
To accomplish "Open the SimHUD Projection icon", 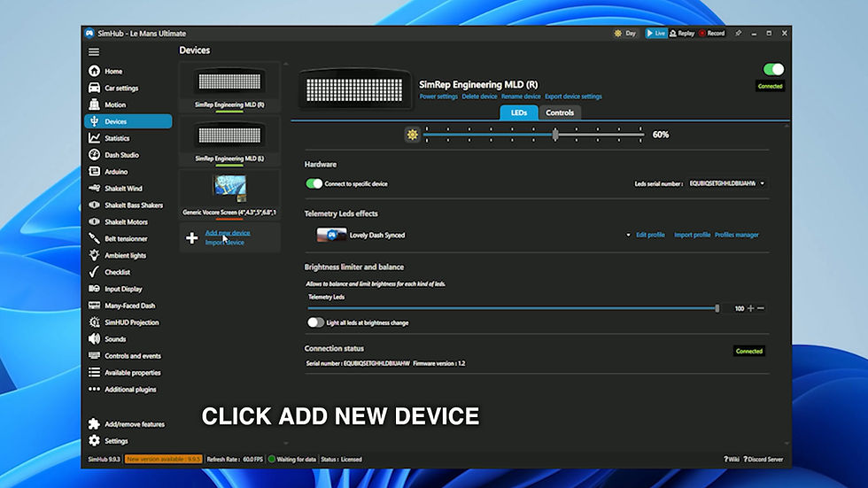I will click(x=94, y=322).
